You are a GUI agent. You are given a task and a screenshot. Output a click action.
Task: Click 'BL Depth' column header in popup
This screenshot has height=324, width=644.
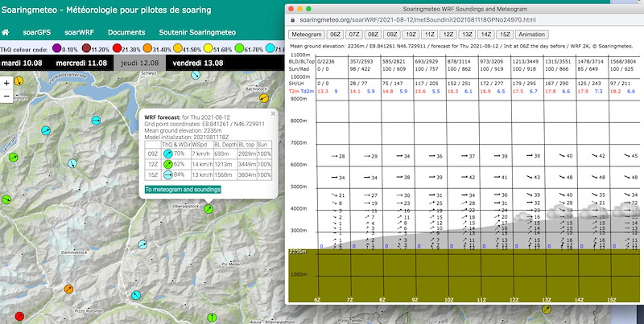click(x=225, y=145)
